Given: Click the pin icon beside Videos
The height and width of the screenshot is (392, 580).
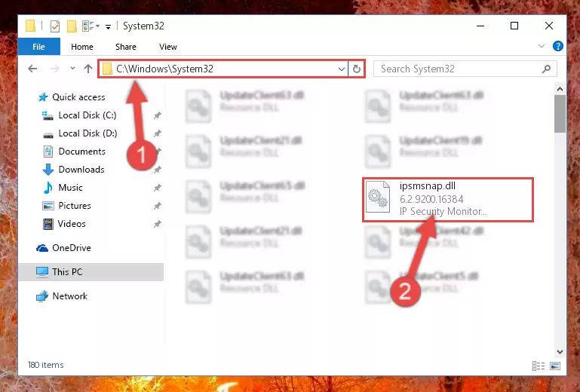Looking at the screenshot, I should point(157,224).
